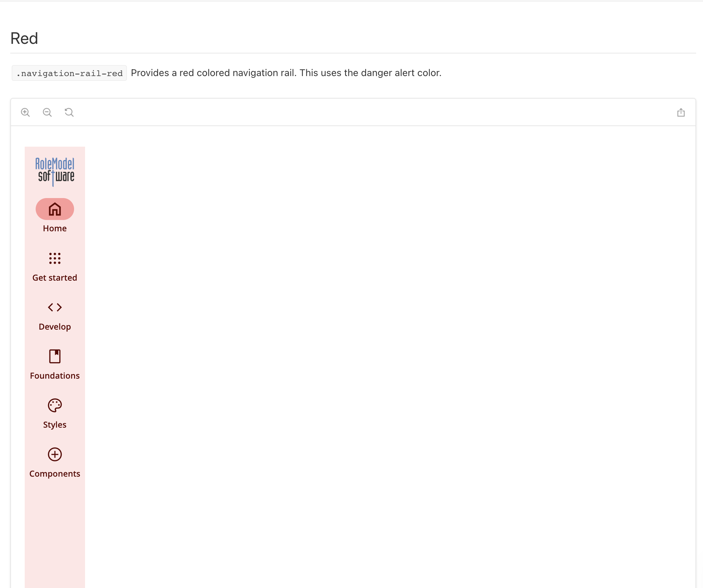Click the Develop code brackets icon
This screenshot has height=588, width=703.
55,307
